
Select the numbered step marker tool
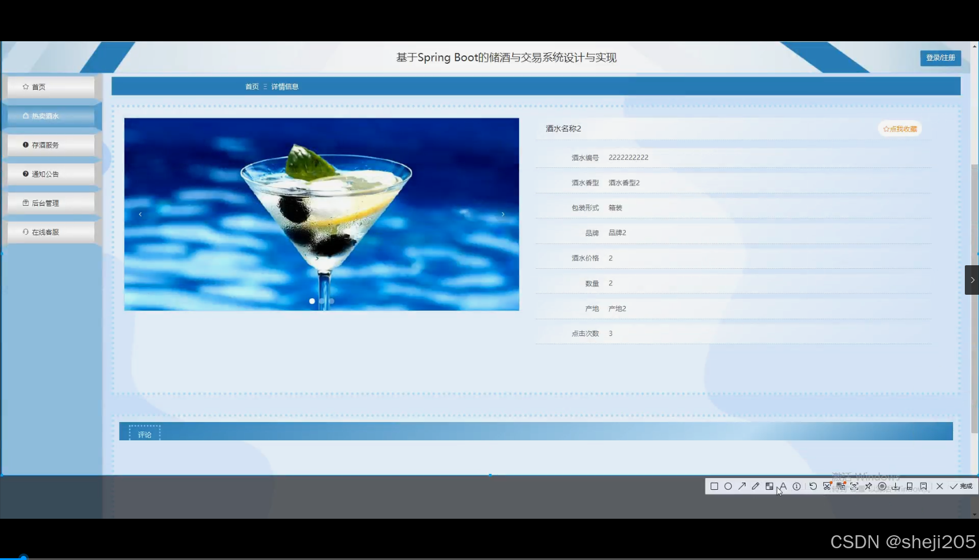[x=797, y=486]
